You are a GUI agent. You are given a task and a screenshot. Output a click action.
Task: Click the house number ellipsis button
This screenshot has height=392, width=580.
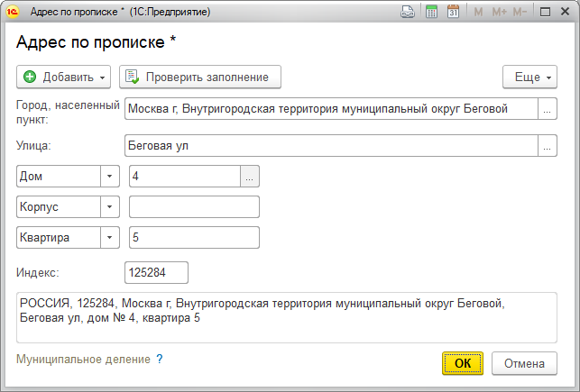250,176
